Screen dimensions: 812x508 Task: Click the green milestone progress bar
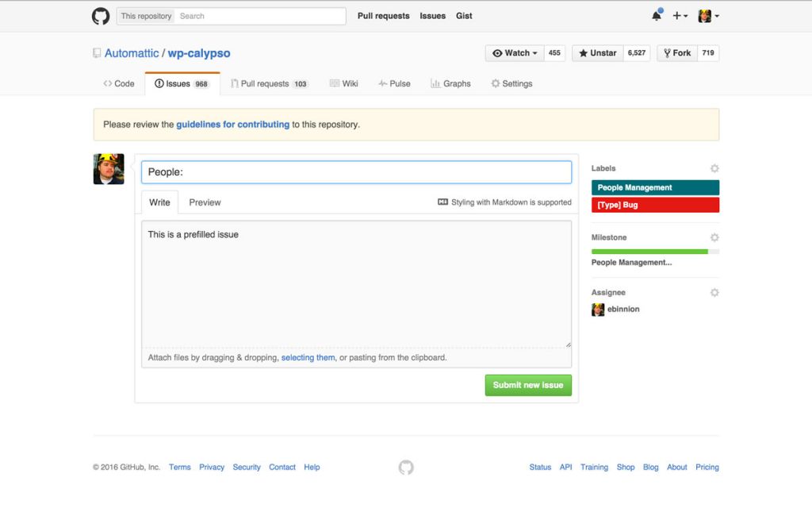pyautogui.click(x=655, y=252)
